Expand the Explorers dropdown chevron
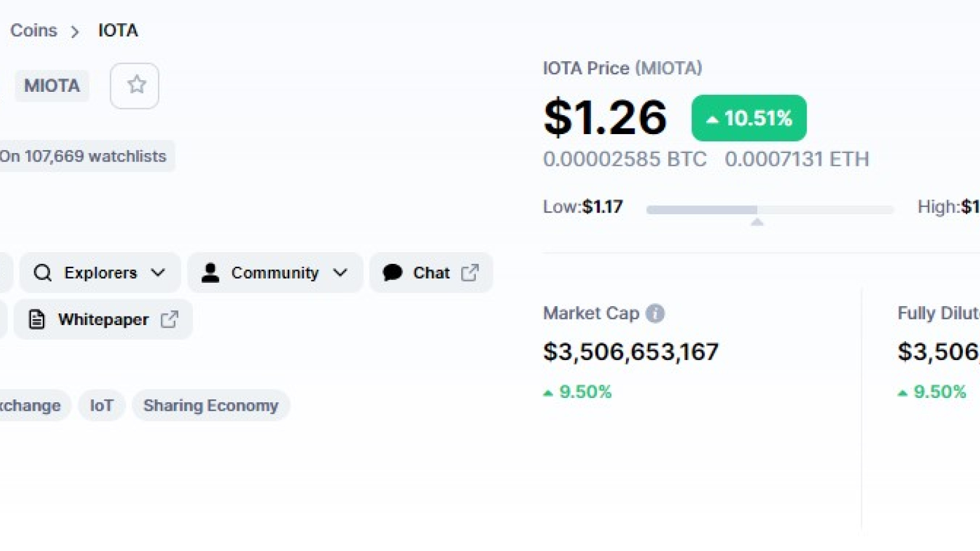980x551 pixels. coord(158,272)
